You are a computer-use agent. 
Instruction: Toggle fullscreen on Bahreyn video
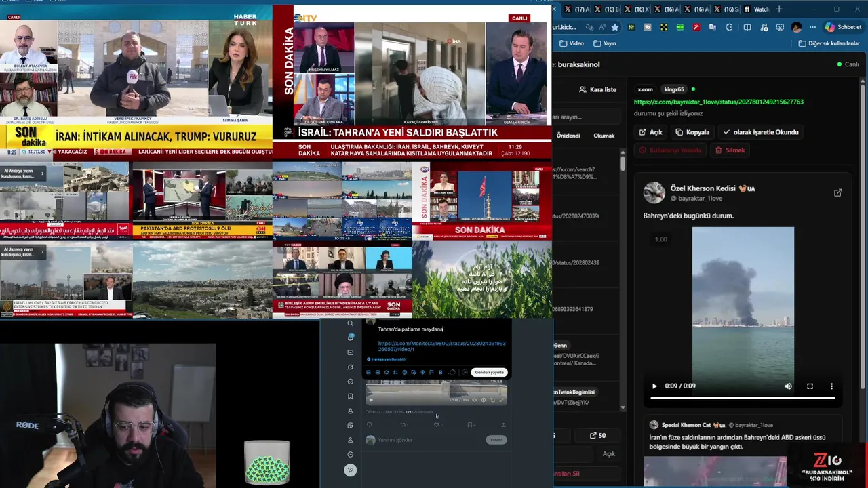[810, 386]
